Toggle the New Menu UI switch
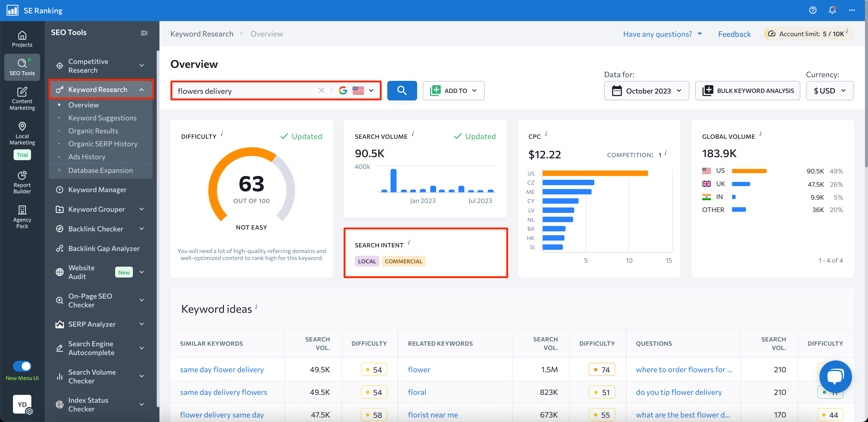This screenshot has height=422, width=868. point(22,366)
